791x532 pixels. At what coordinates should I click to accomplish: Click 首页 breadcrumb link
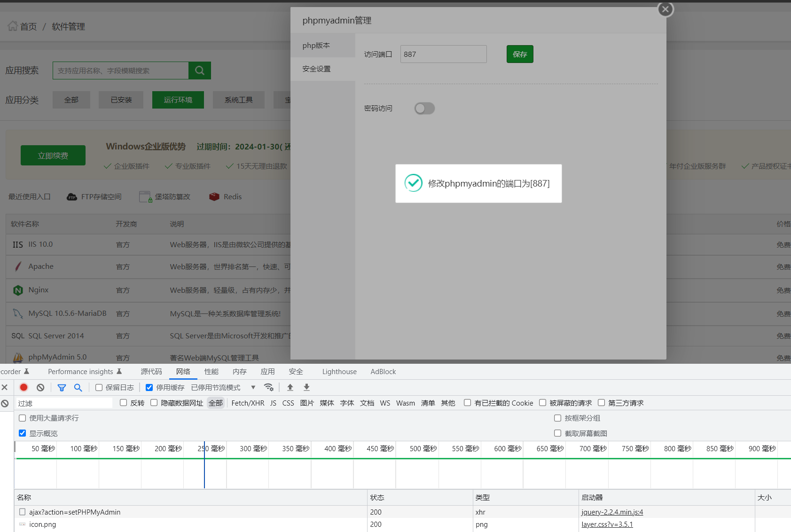click(28, 26)
